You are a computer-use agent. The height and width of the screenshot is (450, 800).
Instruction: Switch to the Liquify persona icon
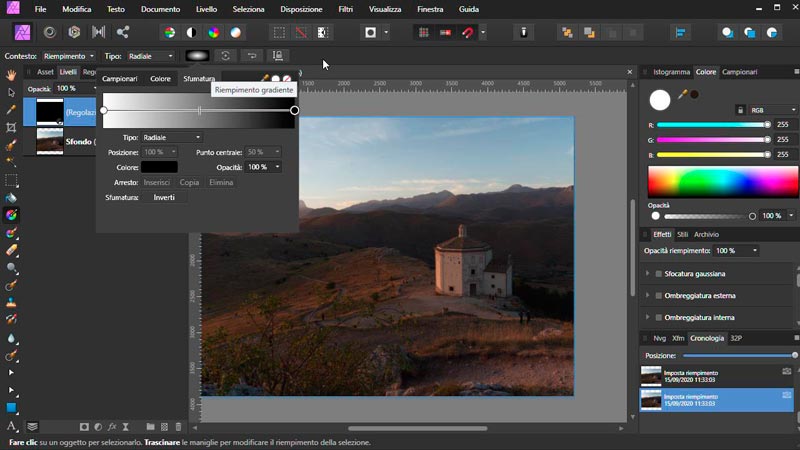49,32
